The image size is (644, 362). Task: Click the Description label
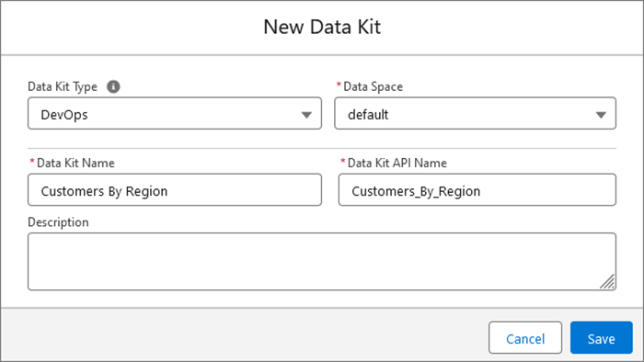coord(58,222)
